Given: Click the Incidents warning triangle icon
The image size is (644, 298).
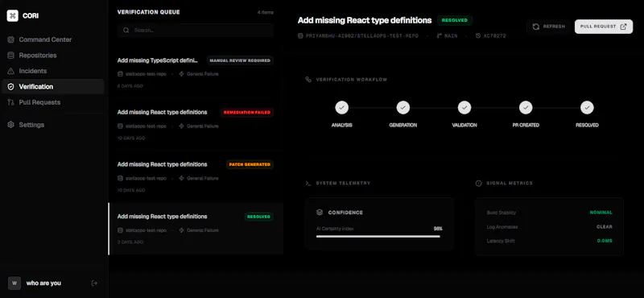Looking at the screenshot, I should 10,71.
